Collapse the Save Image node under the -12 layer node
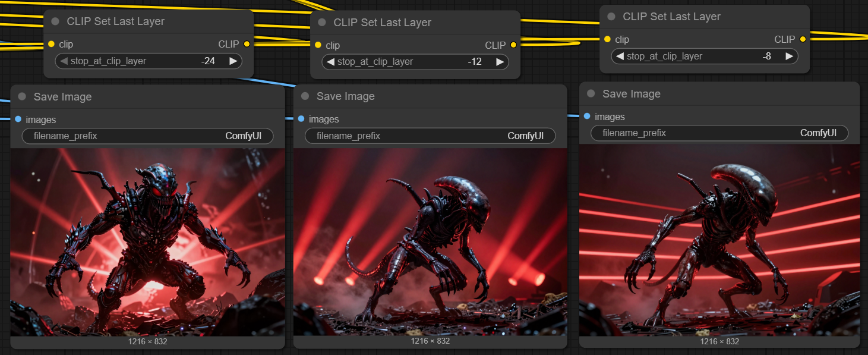Screen dimensions: 868x355 305,96
